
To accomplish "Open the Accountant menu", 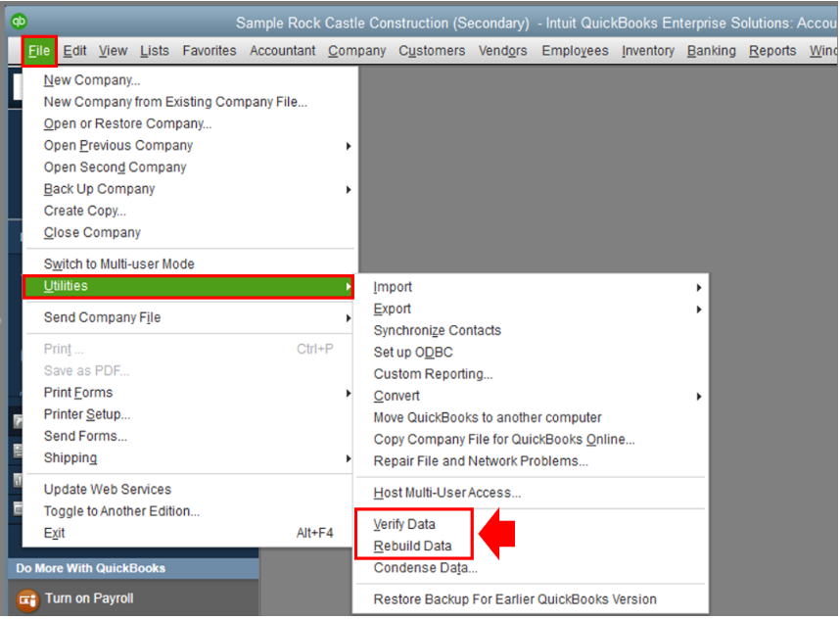I will coord(282,51).
